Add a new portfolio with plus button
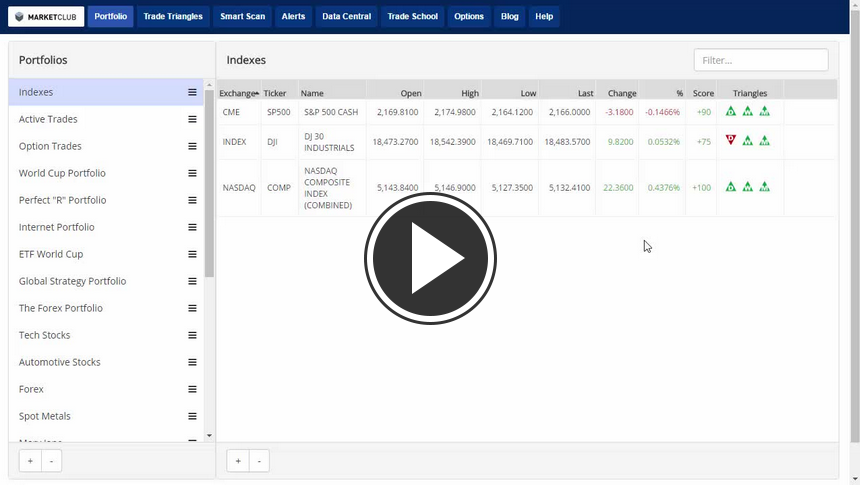The width and height of the screenshot is (860, 485). point(30,461)
